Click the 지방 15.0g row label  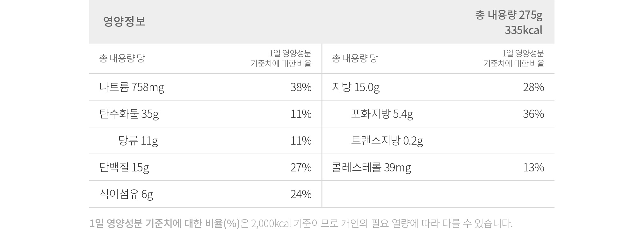[356, 87]
